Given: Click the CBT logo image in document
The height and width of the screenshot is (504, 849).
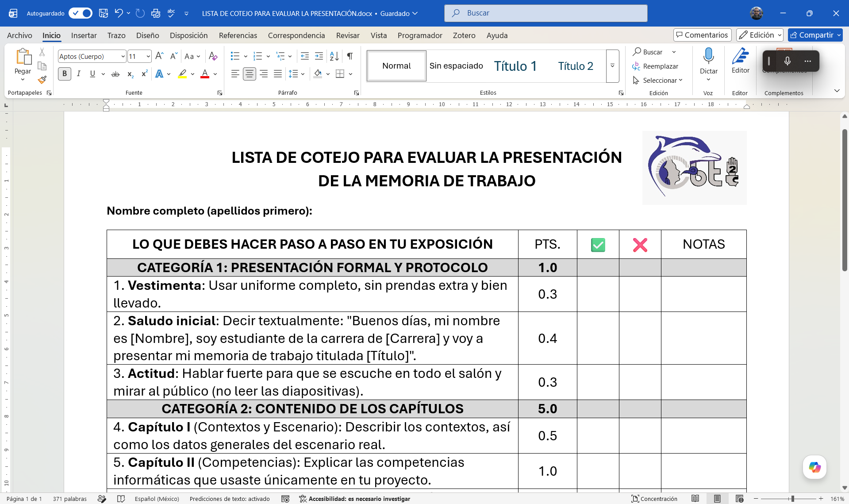Looking at the screenshot, I should click(694, 168).
